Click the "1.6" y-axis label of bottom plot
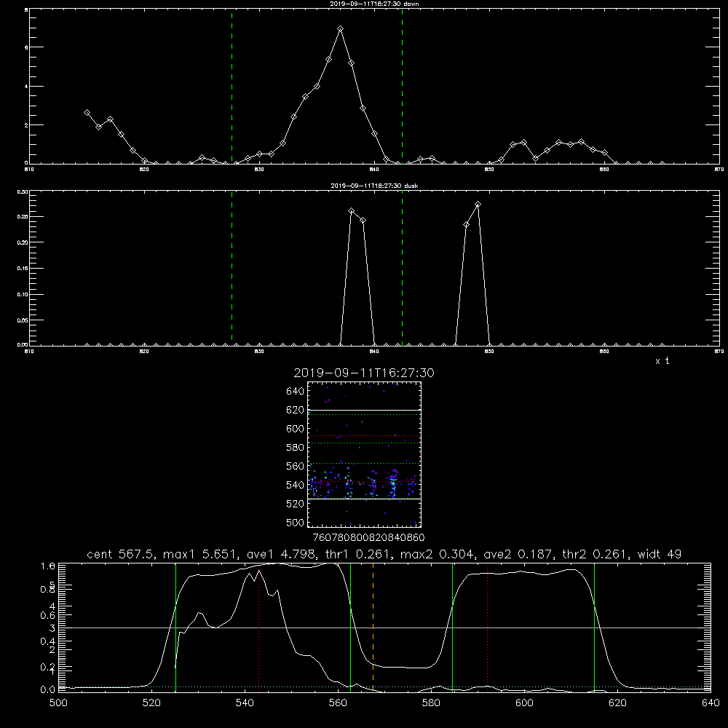Viewport: 728px width, 728px height. [x=48, y=566]
